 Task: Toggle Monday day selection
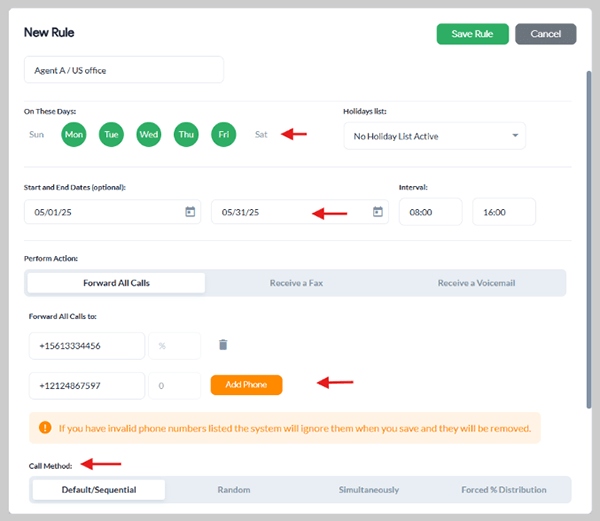pos(74,134)
